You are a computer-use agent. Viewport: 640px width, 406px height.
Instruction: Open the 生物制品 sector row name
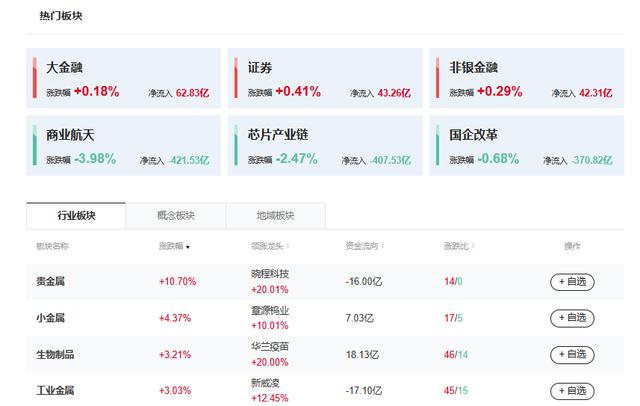click(55, 354)
